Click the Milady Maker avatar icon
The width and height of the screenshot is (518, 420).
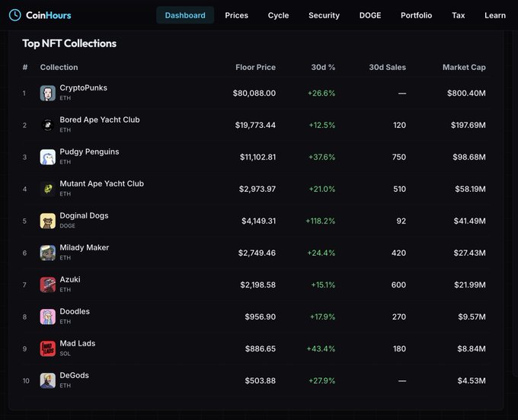pyautogui.click(x=47, y=253)
